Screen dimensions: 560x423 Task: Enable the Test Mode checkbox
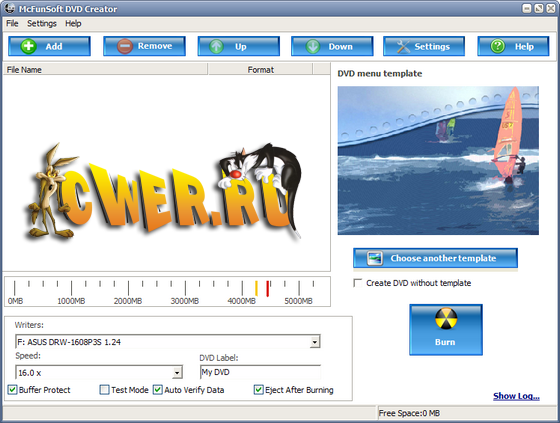click(104, 389)
